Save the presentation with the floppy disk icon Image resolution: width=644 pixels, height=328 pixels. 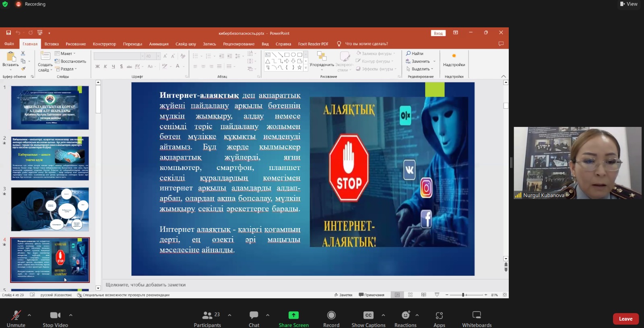tap(8, 33)
